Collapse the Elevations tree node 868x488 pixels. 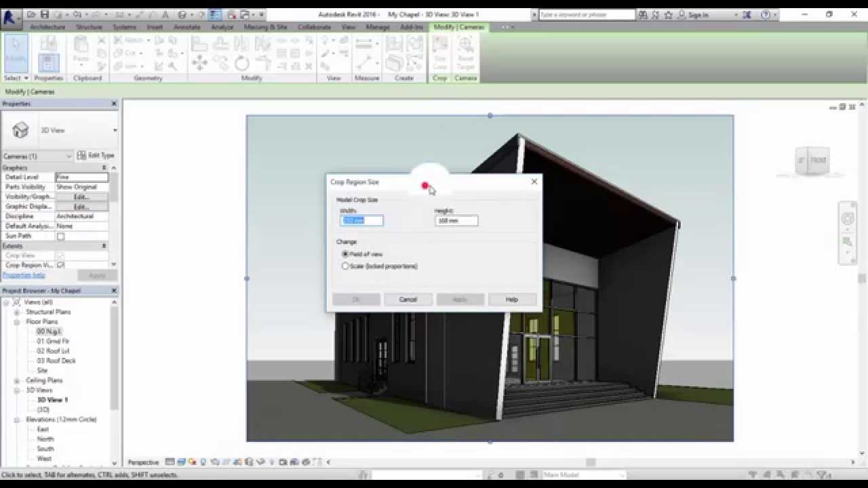(16, 420)
